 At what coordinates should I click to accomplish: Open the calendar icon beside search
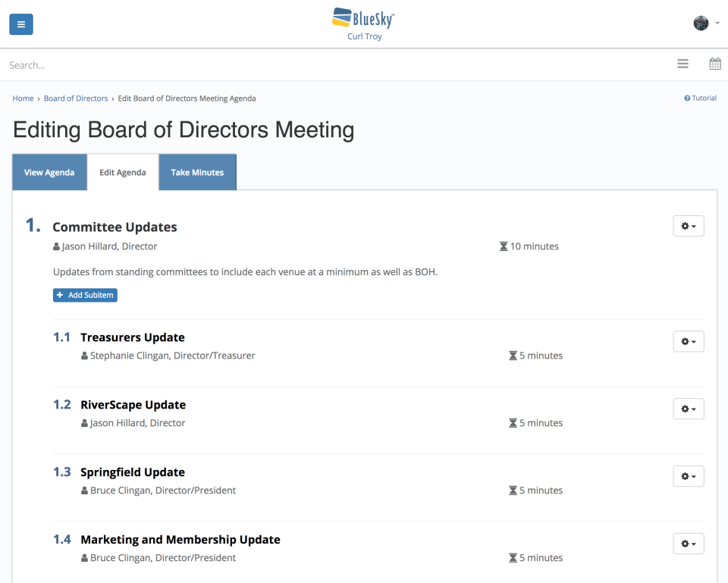coord(714,64)
